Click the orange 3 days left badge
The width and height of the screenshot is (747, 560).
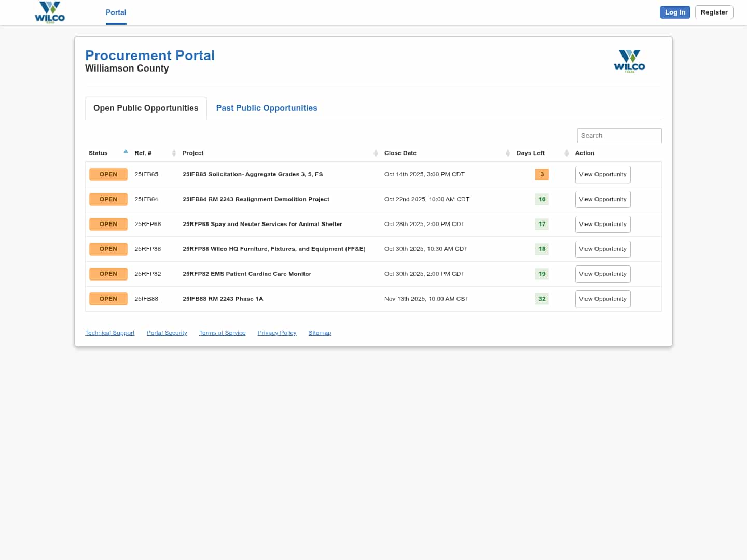click(x=542, y=175)
